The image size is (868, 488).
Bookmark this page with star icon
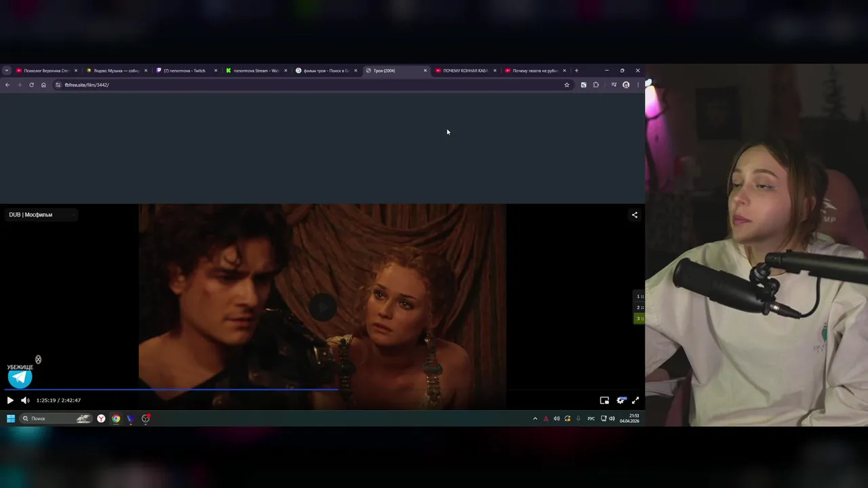(x=567, y=85)
